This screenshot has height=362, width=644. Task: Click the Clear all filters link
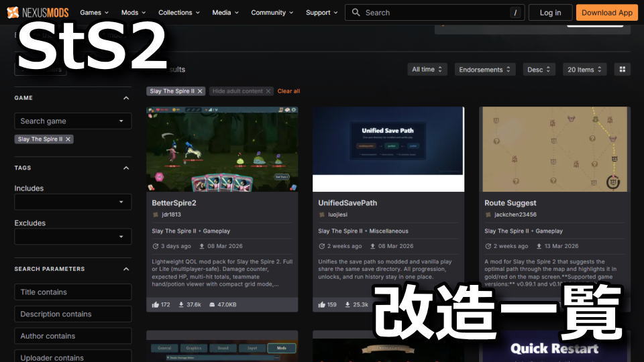(x=288, y=91)
